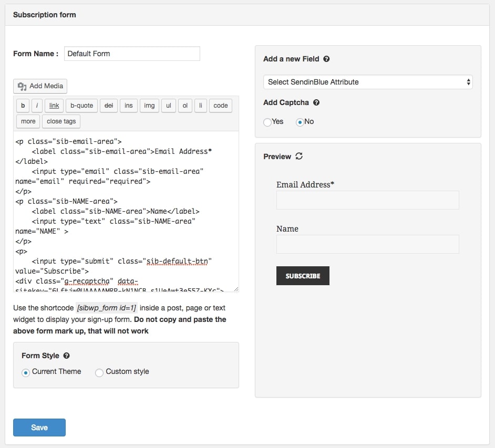
Task: Open the Add a new Field help icon
Action: (x=326, y=59)
